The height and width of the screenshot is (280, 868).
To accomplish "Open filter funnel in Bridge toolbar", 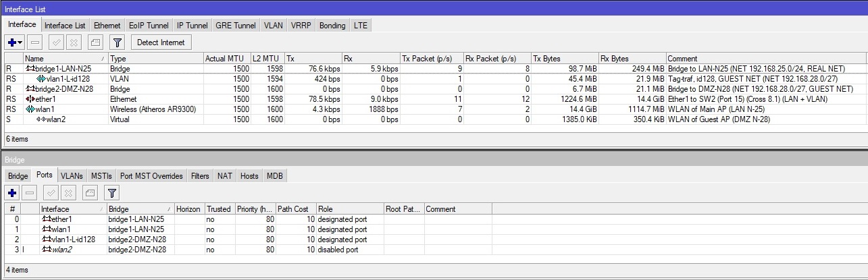I will click(111, 193).
